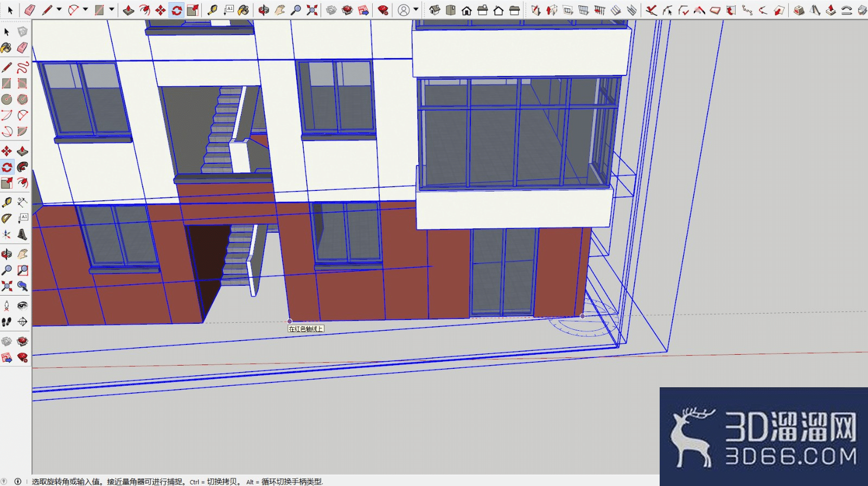The height and width of the screenshot is (486, 868).
Task: Select the arrow Select tool in top toolbar
Action: coord(10,10)
